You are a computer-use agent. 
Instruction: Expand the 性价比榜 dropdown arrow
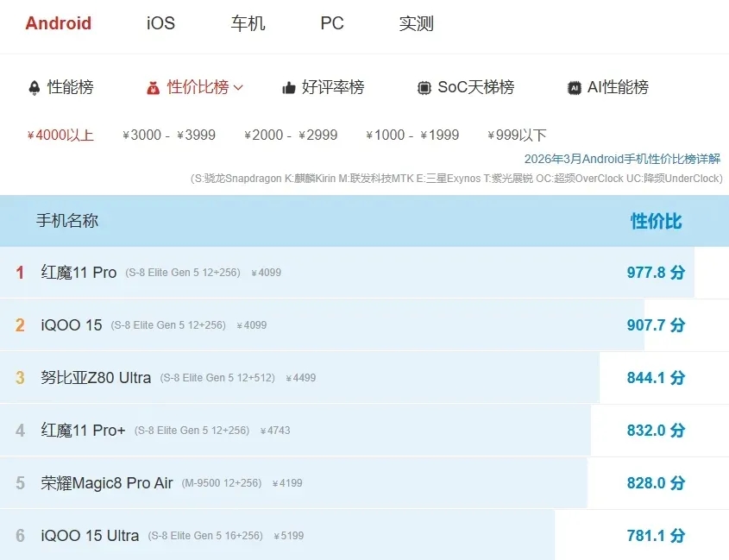pyautogui.click(x=238, y=87)
